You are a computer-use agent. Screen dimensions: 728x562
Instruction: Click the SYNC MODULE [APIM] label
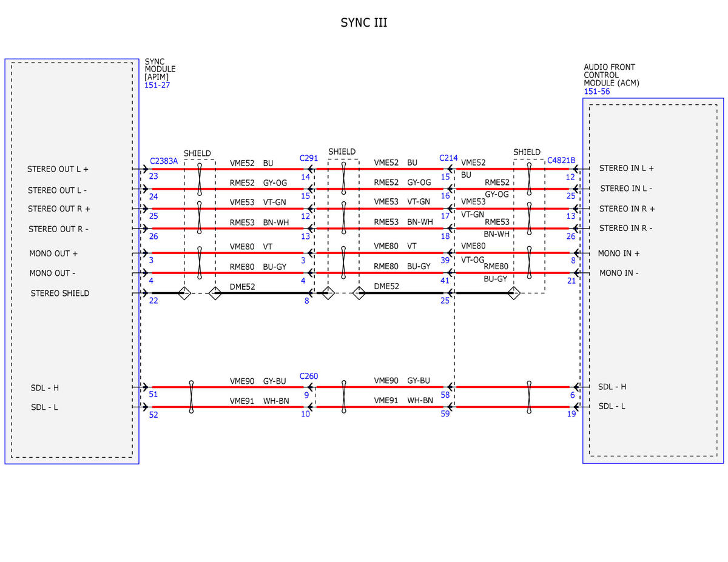coord(160,69)
